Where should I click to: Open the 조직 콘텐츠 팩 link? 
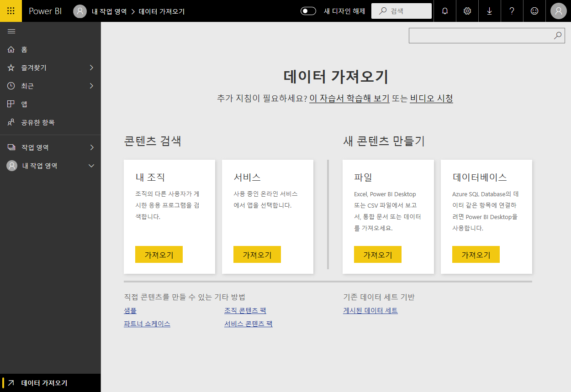(245, 310)
